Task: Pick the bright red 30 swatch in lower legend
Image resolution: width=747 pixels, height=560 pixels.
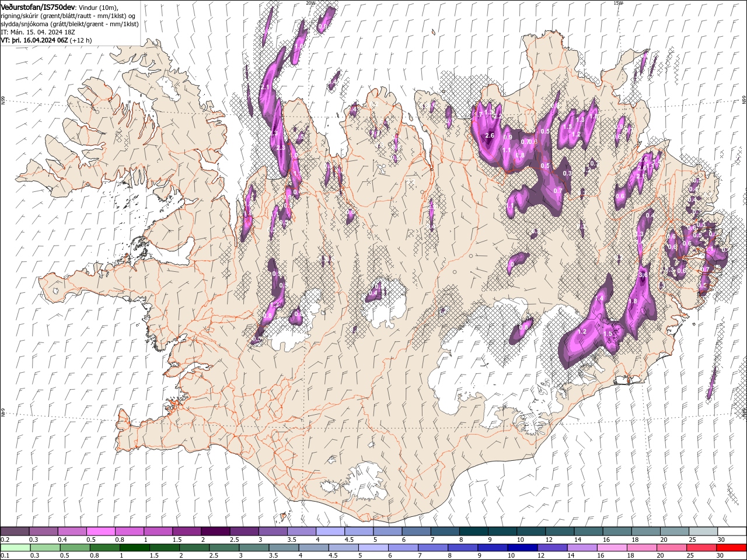Action: pos(731,548)
